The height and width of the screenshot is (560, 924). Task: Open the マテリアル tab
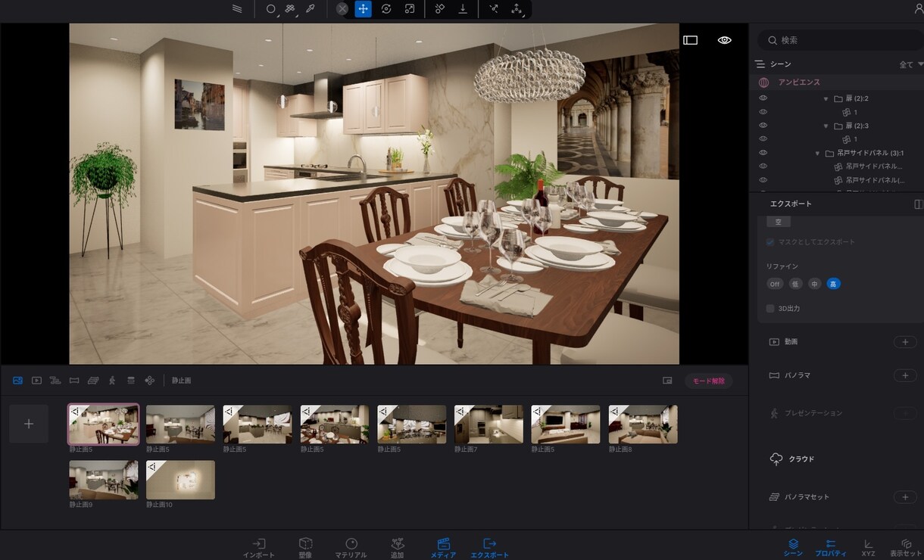[x=351, y=548]
